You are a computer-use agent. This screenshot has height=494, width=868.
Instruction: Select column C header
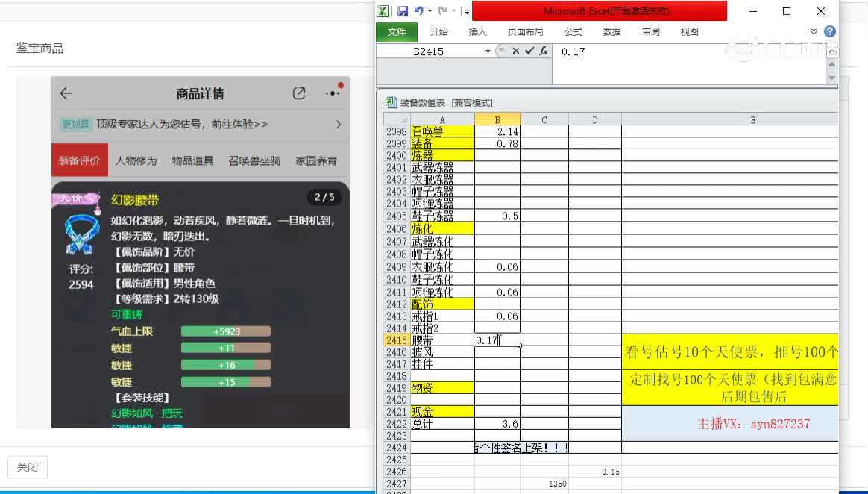(544, 119)
